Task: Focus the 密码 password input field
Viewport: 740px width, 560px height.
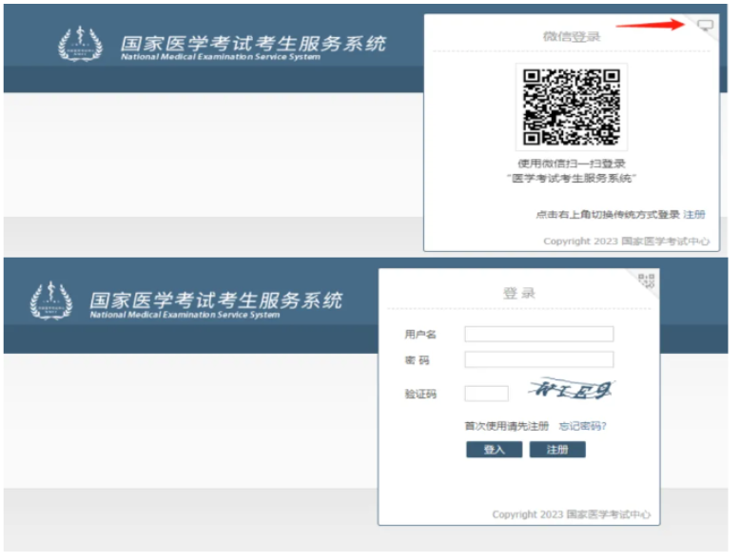Action: (x=539, y=359)
